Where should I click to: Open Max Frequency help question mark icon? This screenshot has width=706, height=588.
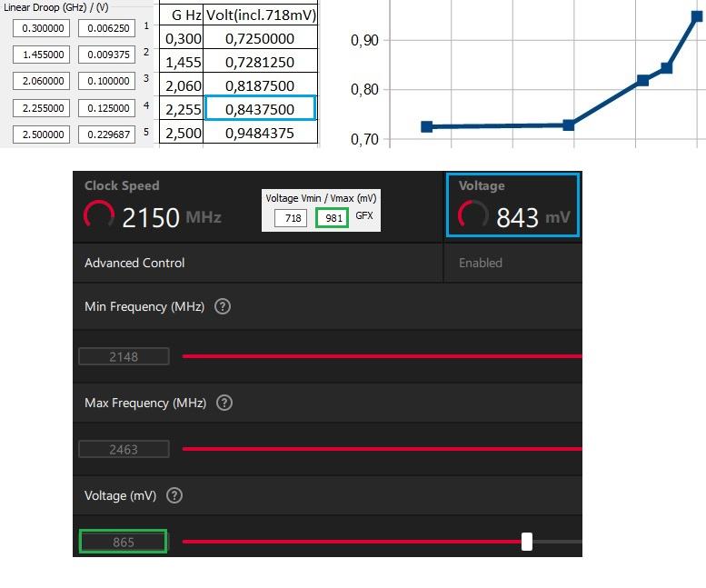224,403
